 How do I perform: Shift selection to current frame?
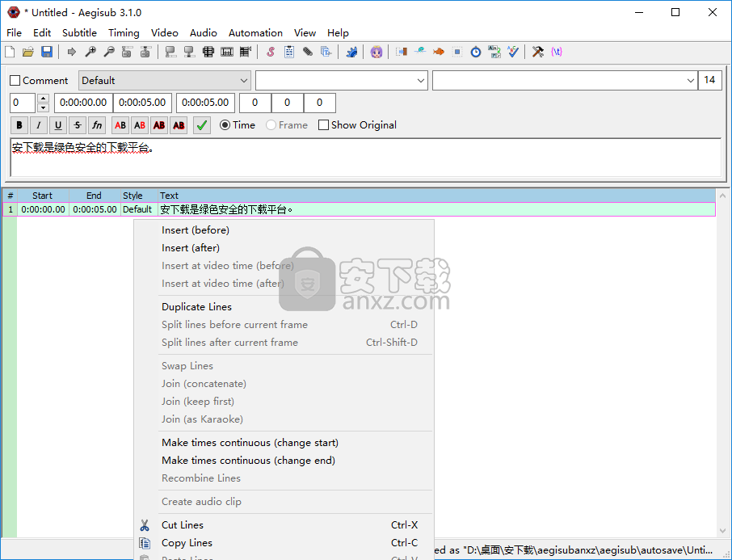245,52
